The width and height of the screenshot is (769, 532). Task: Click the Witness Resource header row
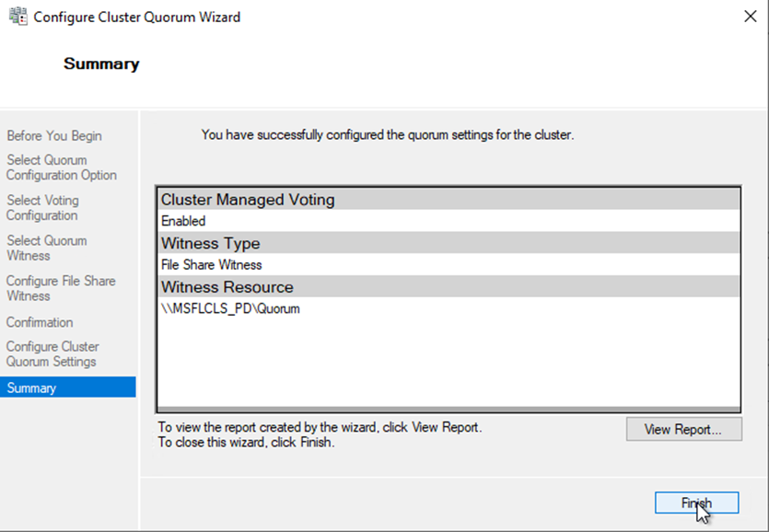(x=449, y=287)
